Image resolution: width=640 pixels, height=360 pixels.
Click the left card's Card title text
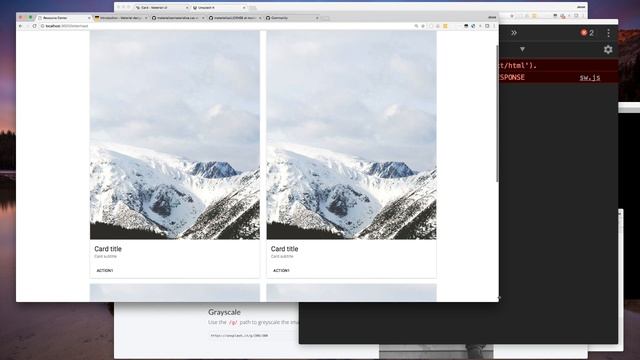[x=108, y=249]
